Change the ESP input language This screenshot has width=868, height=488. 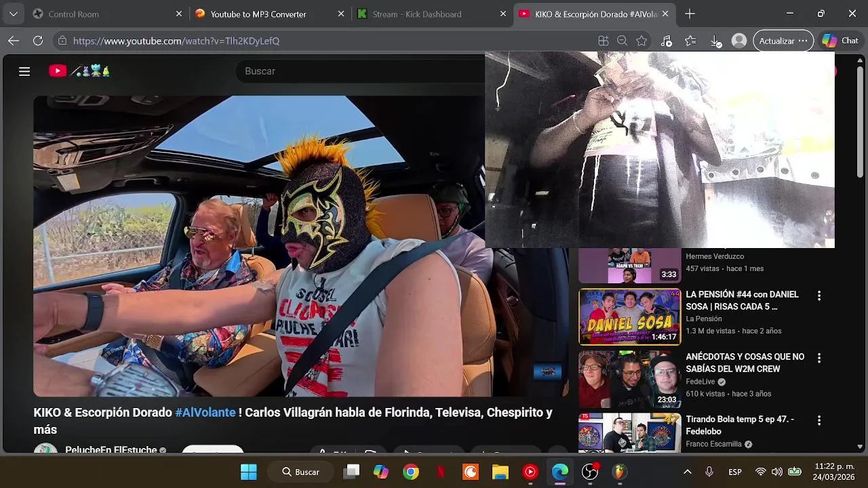pos(735,472)
